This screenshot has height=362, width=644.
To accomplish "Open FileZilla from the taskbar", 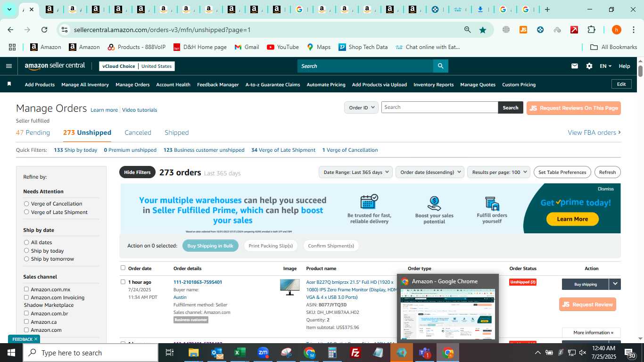I will 355,353.
